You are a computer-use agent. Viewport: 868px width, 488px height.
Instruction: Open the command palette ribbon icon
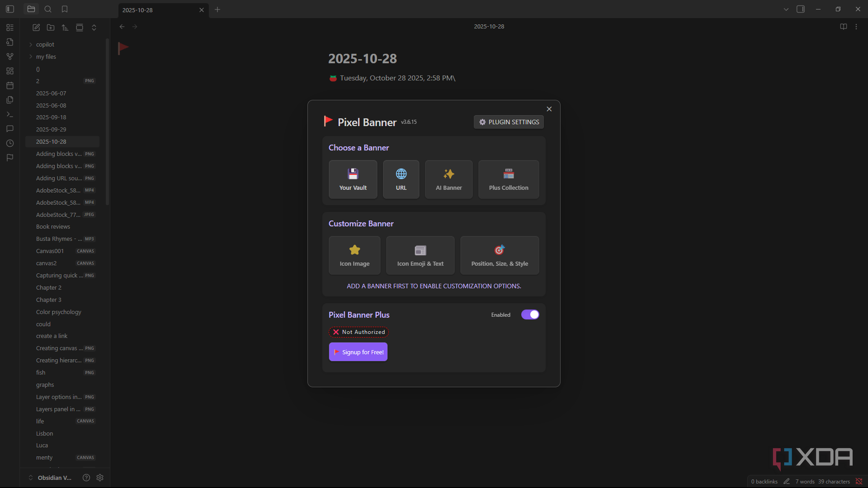[x=10, y=114]
